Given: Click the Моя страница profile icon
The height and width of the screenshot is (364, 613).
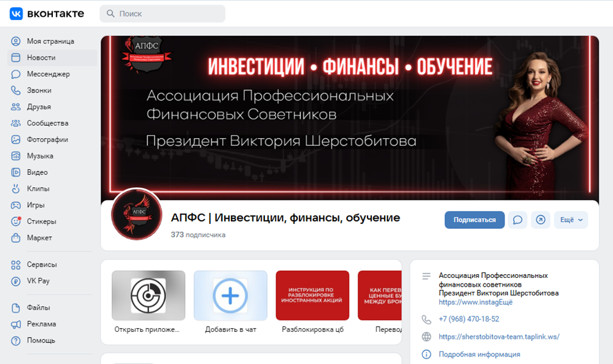Looking at the screenshot, I should [x=16, y=41].
